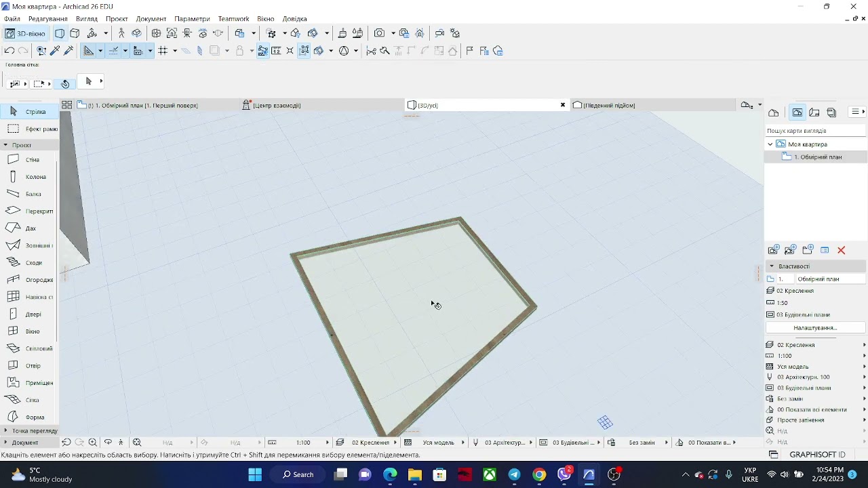
Task: Select the Навісна стіна curtain wall tool
Action: click(x=30, y=297)
